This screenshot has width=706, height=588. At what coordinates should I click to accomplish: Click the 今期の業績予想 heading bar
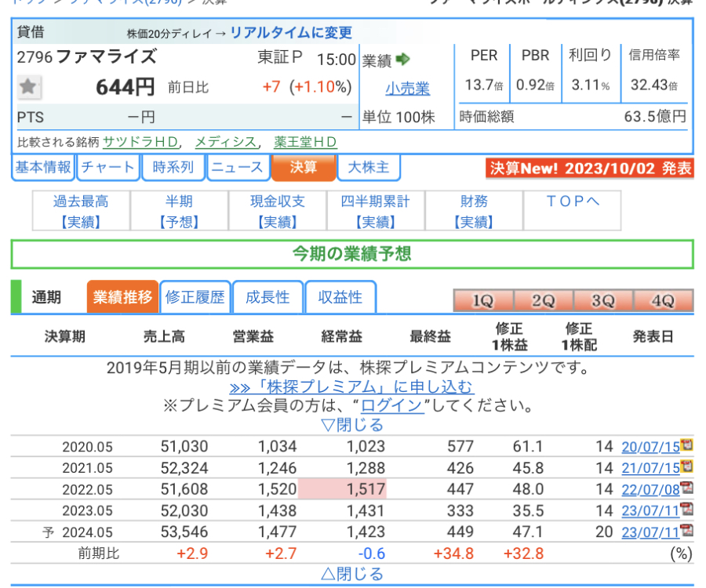coord(352,254)
